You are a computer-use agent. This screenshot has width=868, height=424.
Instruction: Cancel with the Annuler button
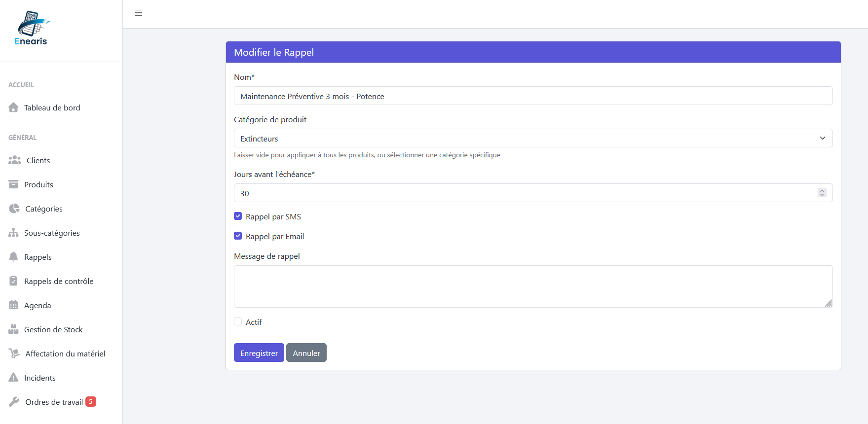[x=306, y=353]
